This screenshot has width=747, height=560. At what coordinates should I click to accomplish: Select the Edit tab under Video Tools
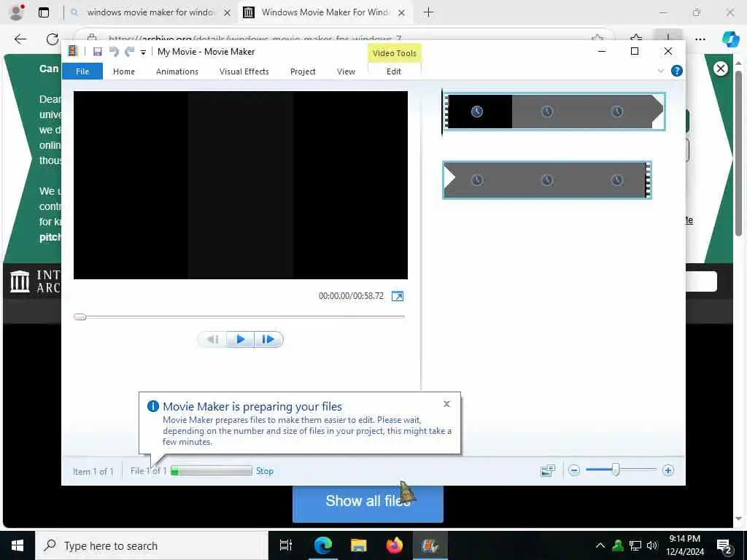[x=394, y=71]
